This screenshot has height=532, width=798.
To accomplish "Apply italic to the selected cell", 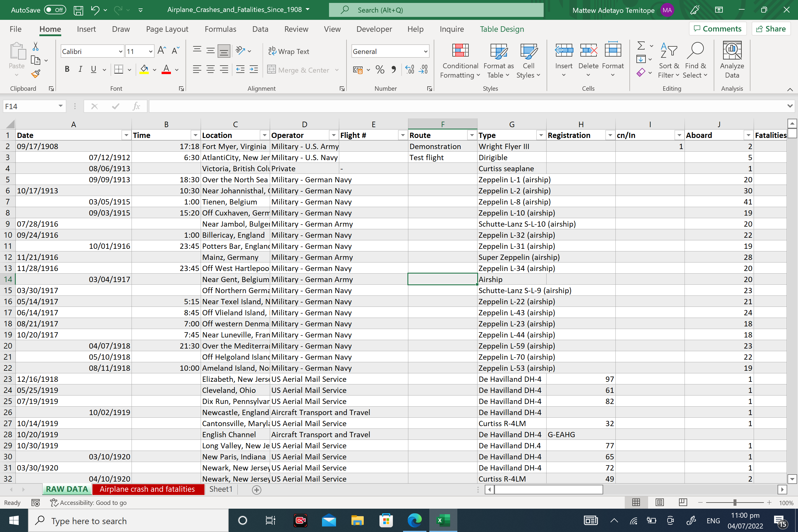I will [x=80, y=69].
